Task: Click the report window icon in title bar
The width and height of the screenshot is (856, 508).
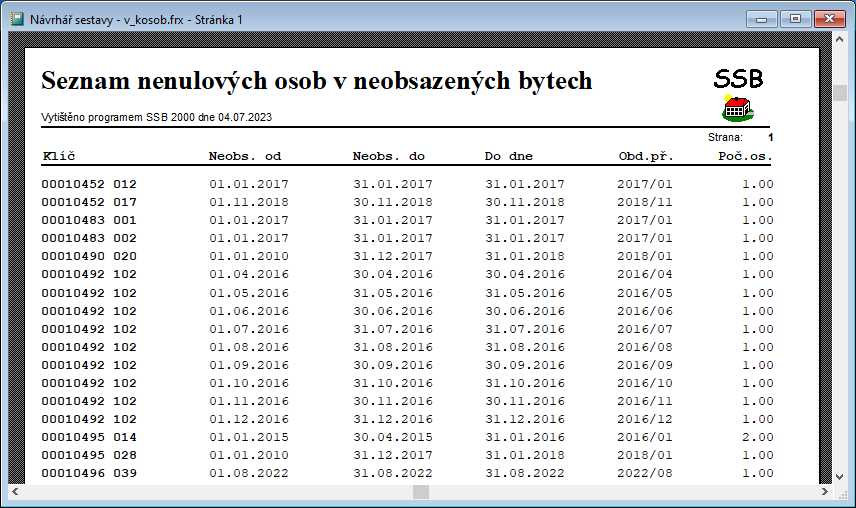Action: [17, 19]
